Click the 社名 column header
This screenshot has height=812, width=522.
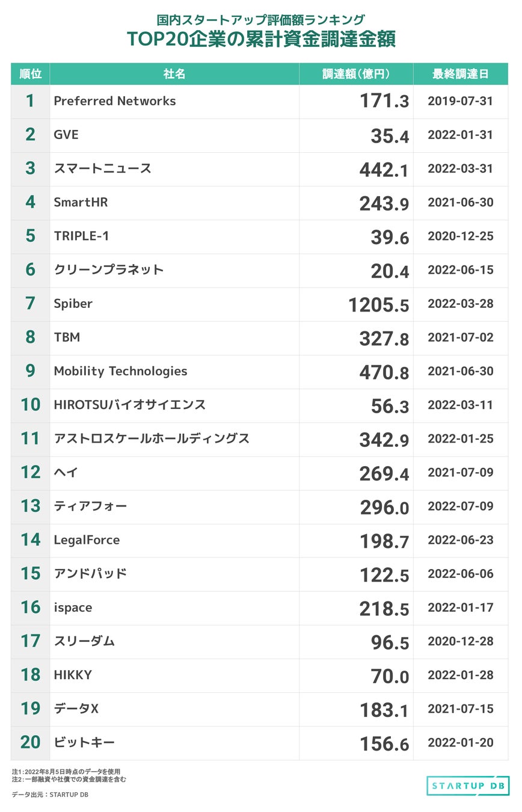tap(174, 74)
